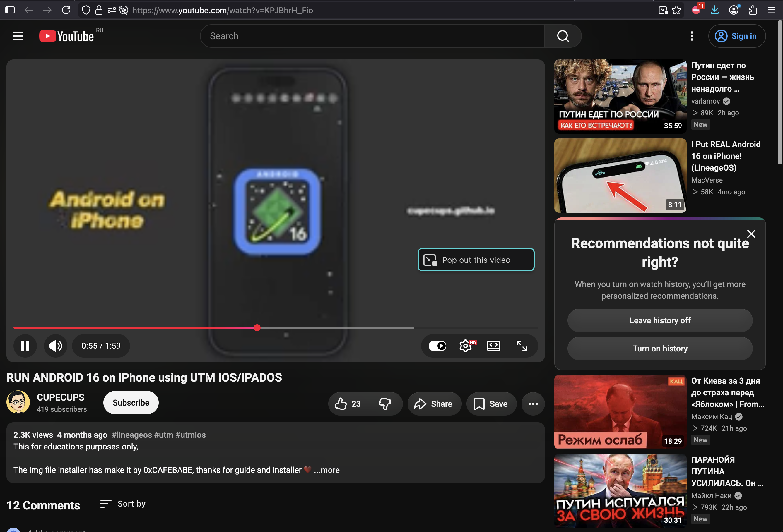Open the varlamov channel link
Viewport: 783px width, 532px height.
[x=705, y=101]
